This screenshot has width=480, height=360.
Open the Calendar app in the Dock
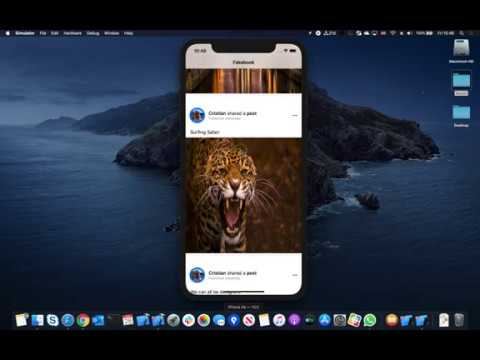[128, 320]
